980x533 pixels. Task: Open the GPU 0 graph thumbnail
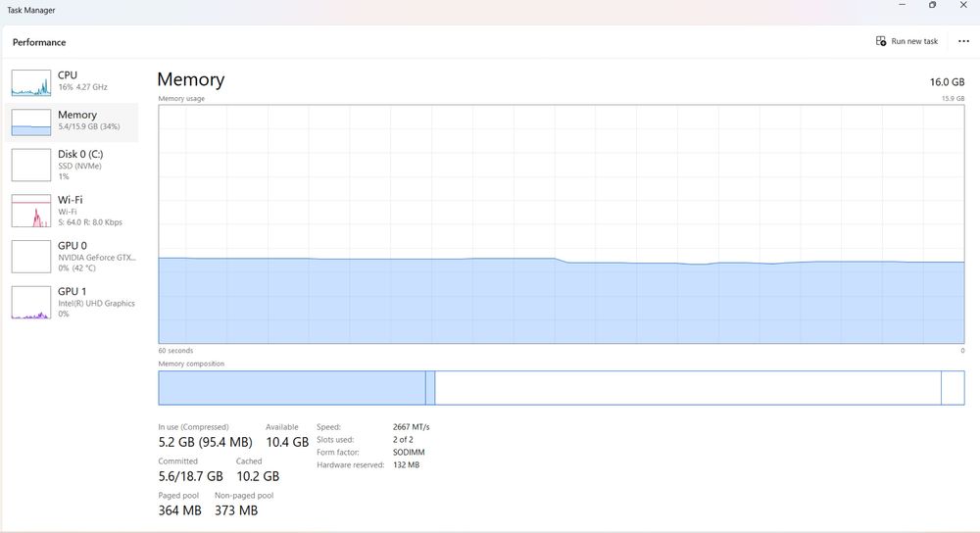[x=30, y=256]
